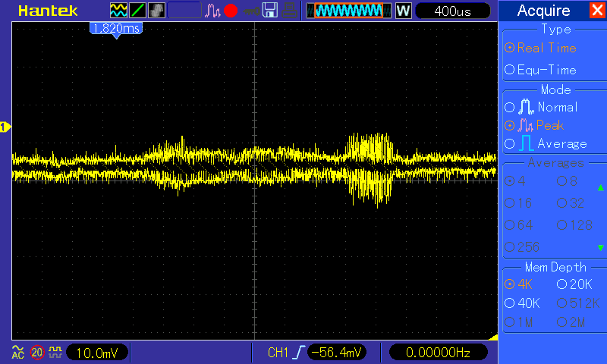The image size is (607, 364).
Task: Select Real Time acquisition type
Action: (540, 48)
